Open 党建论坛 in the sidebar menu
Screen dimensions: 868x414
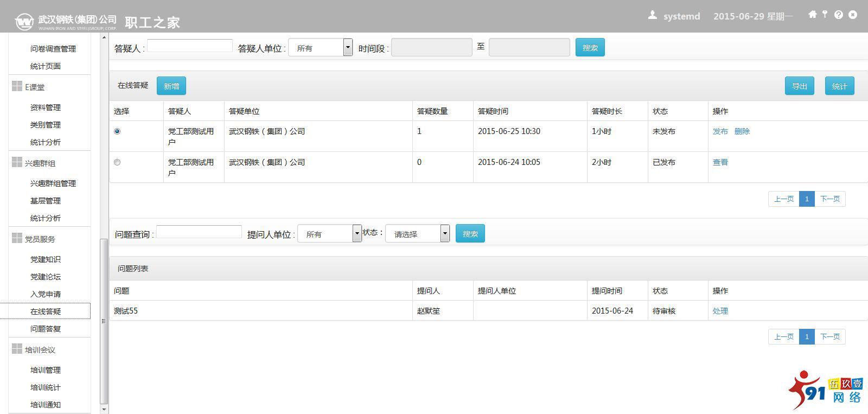tap(46, 277)
